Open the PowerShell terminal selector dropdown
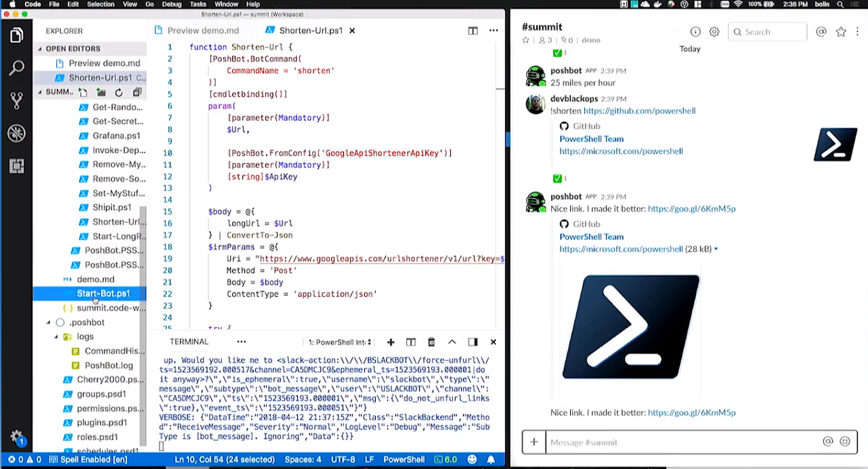 coord(339,342)
